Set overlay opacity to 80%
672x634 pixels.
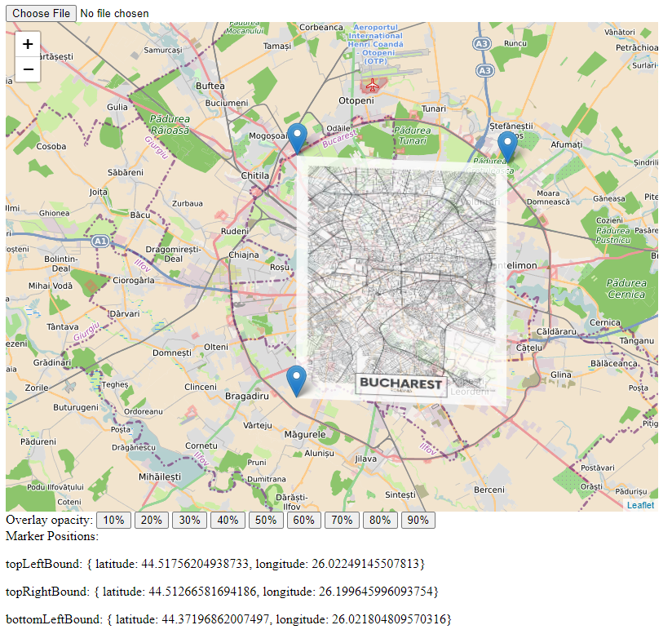pyautogui.click(x=380, y=521)
